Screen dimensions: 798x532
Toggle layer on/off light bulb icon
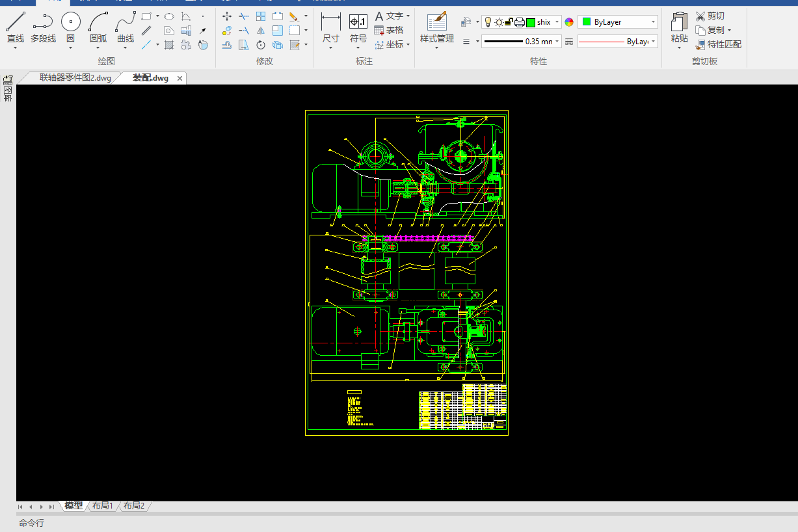pos(488,22)
